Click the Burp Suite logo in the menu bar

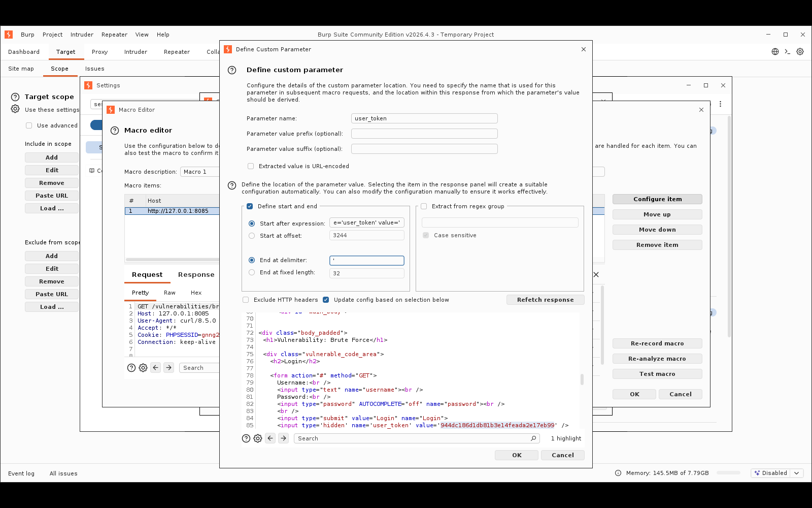pos(9,35)
